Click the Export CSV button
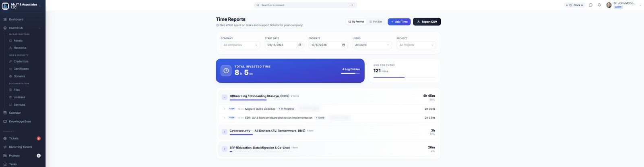644x167 pixels. [427, 22]
